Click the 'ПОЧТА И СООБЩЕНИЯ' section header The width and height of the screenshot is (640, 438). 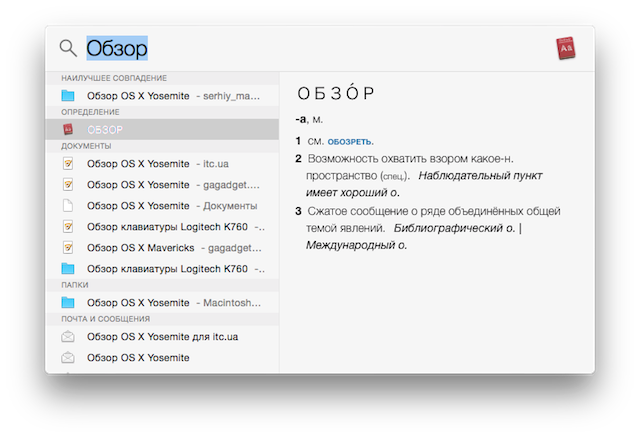[x=106, y=318]
